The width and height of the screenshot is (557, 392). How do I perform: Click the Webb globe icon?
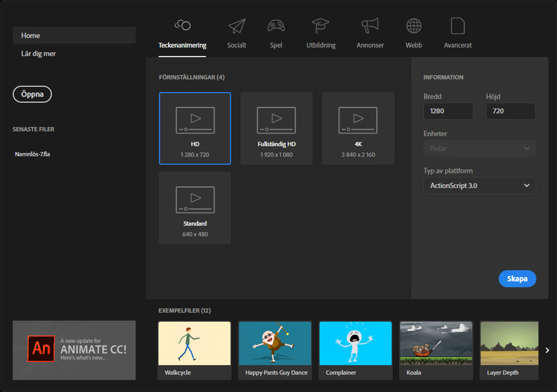[414, 26]
